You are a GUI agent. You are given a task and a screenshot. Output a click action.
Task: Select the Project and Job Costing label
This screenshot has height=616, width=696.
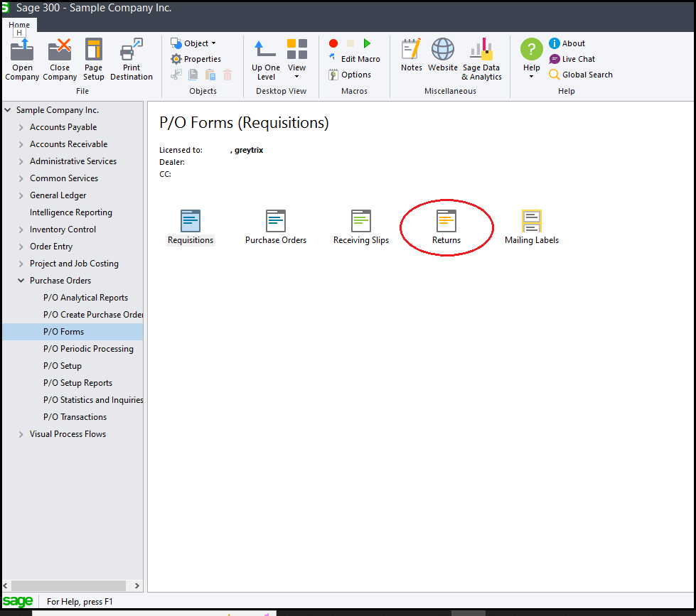coord(74,264)
